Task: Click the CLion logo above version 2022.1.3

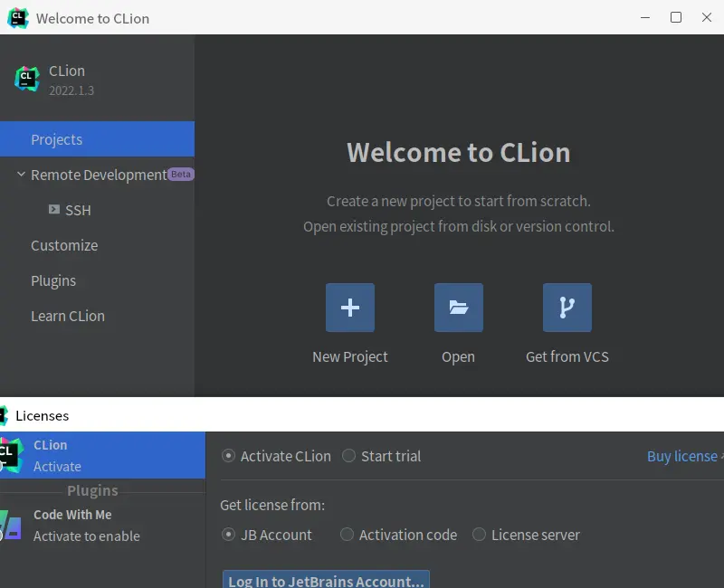Action: point(27,79)
